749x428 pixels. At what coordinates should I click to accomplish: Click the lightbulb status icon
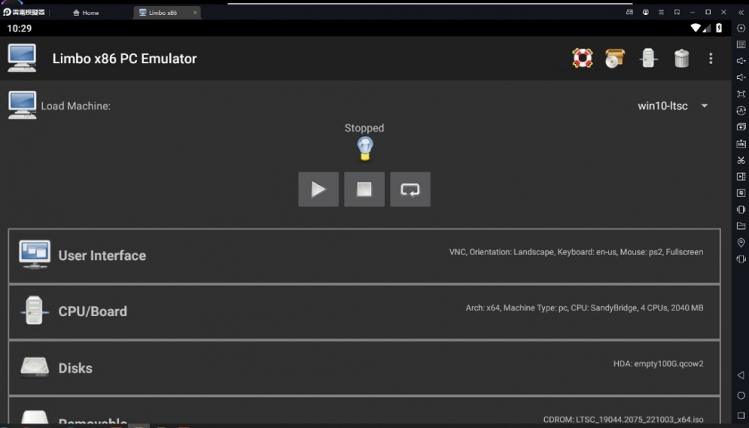(x=365, y=149)
